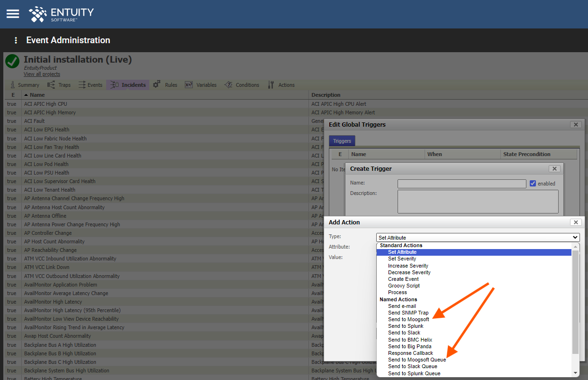Open the View all projects link

(42, 74)
